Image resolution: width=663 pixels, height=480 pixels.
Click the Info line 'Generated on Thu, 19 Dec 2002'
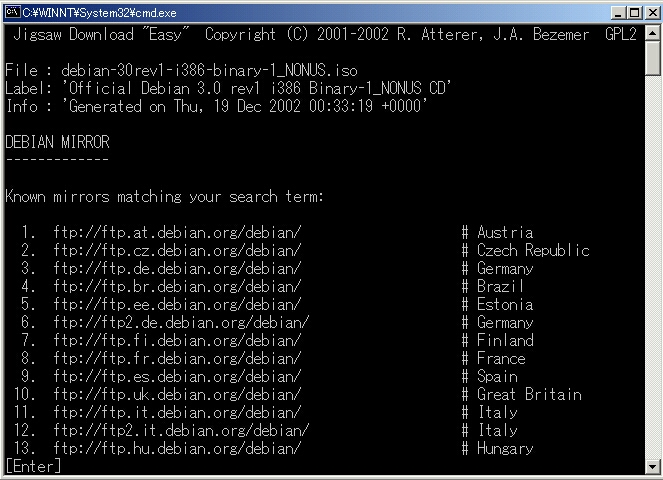(x=216, y=106)
